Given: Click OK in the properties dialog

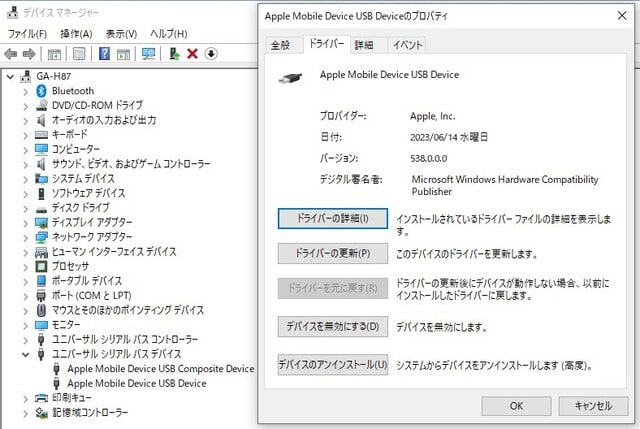Looking at the screenshot, I should tap(516, 406).
